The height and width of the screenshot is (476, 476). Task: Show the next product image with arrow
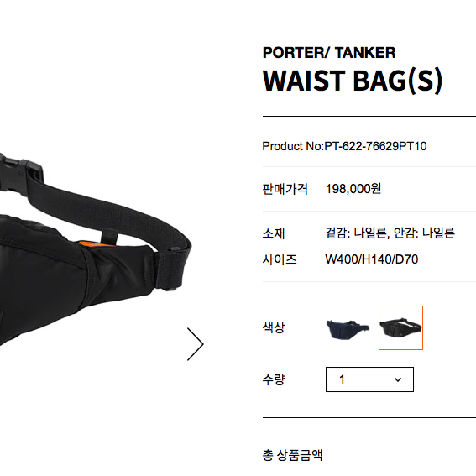pos(196,344)
